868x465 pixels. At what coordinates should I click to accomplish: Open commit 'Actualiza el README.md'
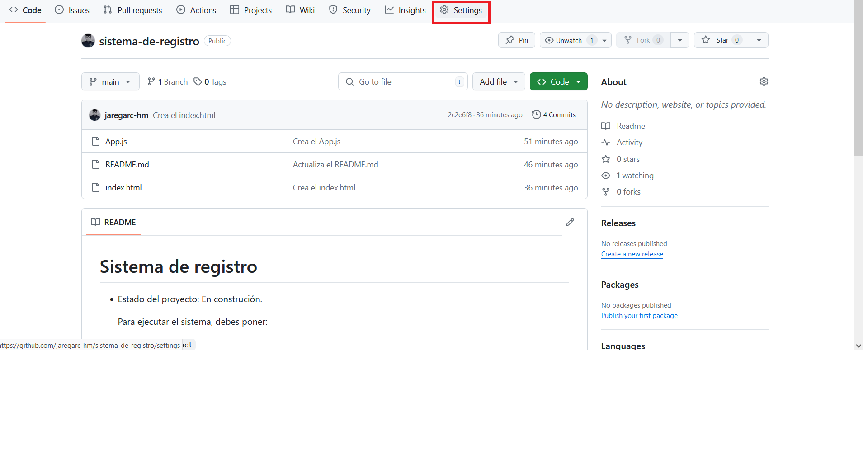(335, 165)
